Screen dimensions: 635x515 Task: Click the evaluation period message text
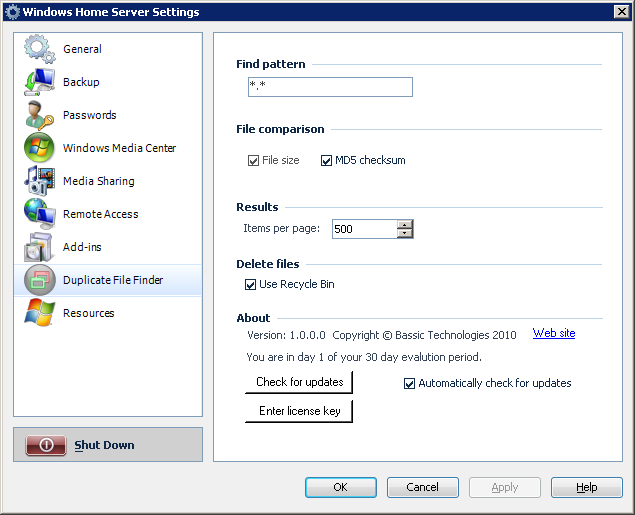pos(364,357)
